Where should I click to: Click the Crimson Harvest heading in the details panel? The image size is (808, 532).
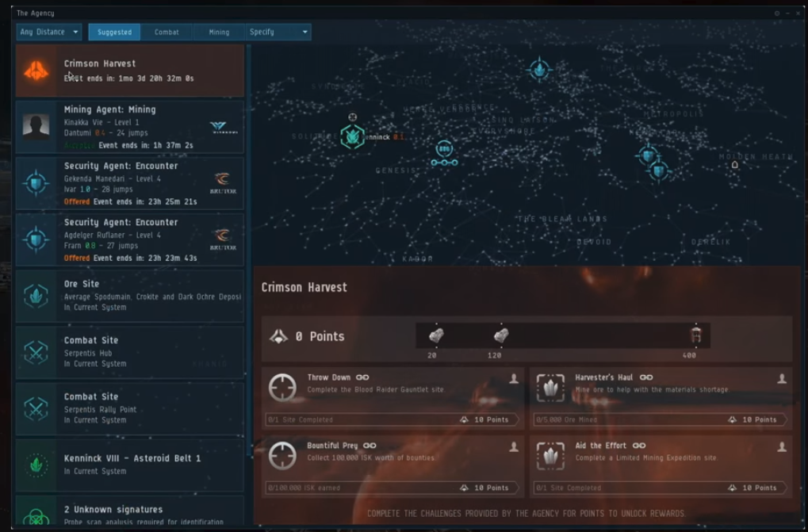[304, 287]
